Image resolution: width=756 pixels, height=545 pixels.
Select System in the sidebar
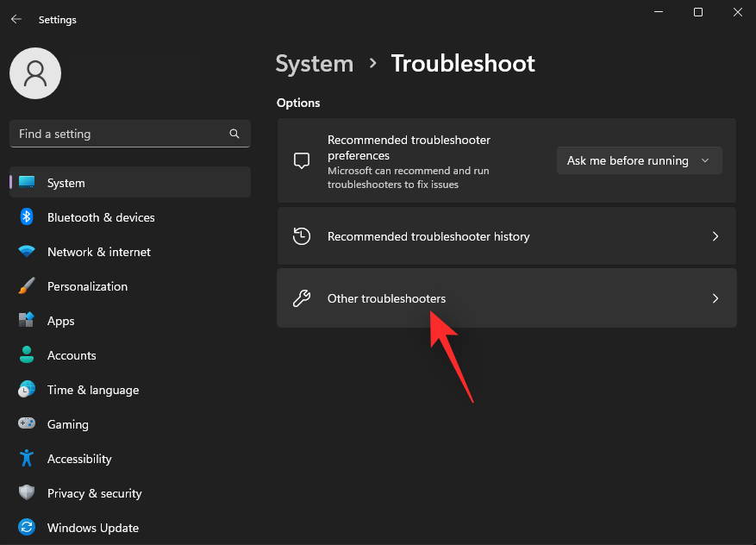tap(66, 183)
